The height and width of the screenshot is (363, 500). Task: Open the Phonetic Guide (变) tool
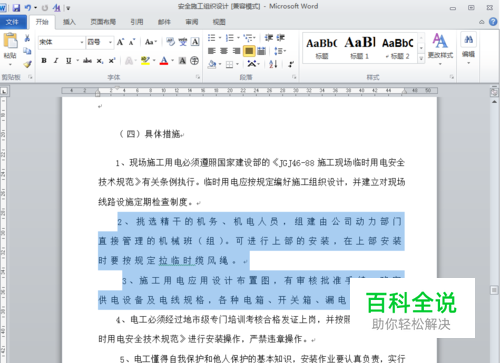click(183, 42)
